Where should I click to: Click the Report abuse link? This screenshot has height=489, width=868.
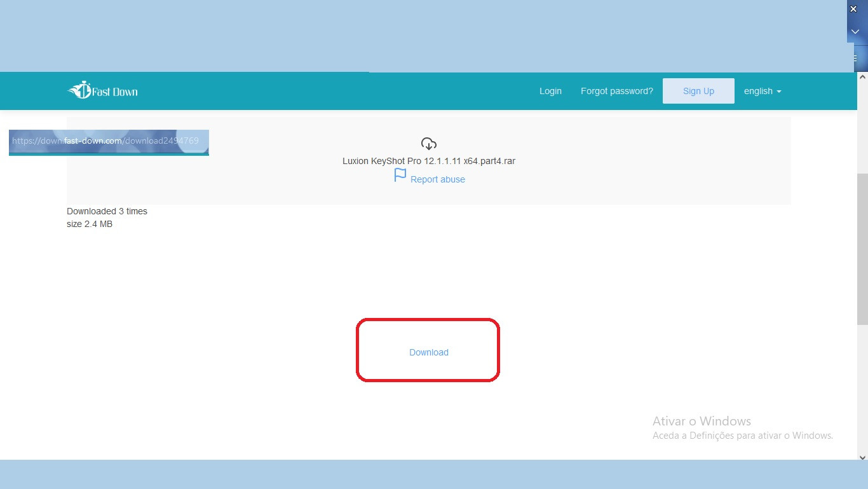(438, 179)
